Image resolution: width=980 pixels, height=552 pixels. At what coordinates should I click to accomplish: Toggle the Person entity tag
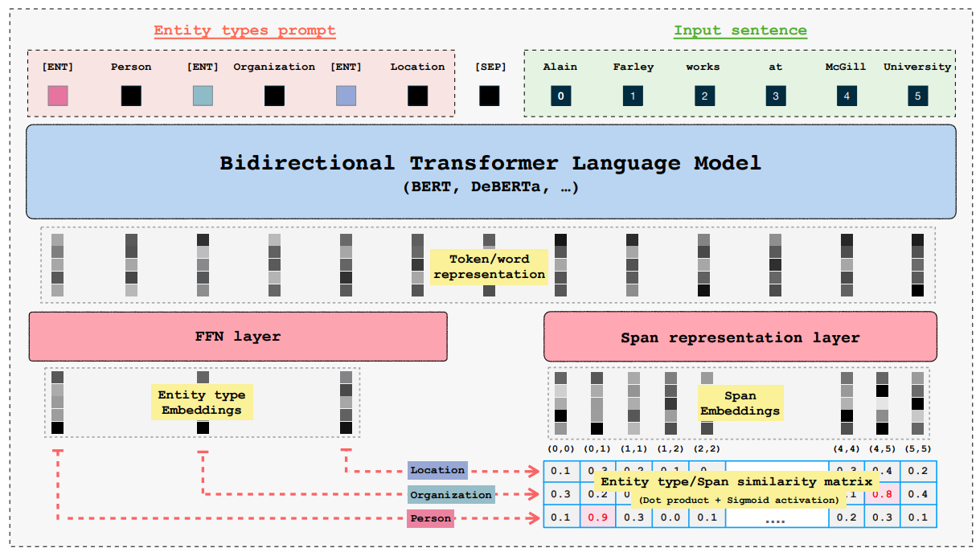tap(431, 518)
